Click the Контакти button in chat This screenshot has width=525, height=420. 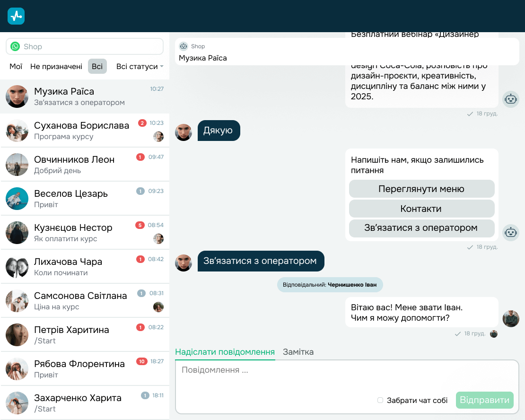421,209
